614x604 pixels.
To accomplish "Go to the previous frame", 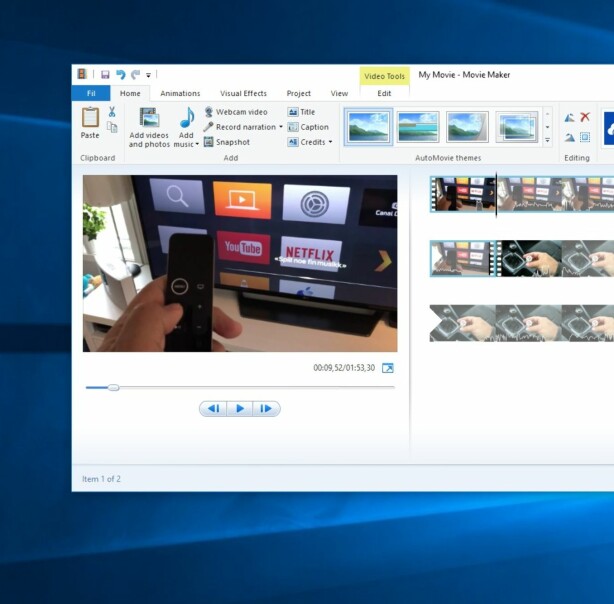I will point(213,409).
